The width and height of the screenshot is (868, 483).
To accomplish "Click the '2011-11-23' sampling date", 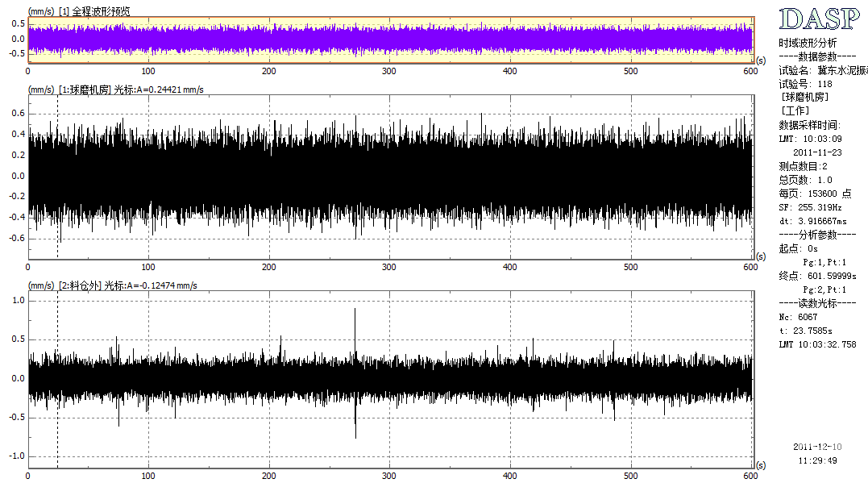I will (817, 152).
